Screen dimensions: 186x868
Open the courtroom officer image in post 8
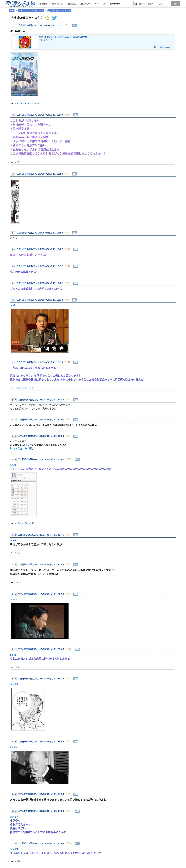(x=40, y=331)
